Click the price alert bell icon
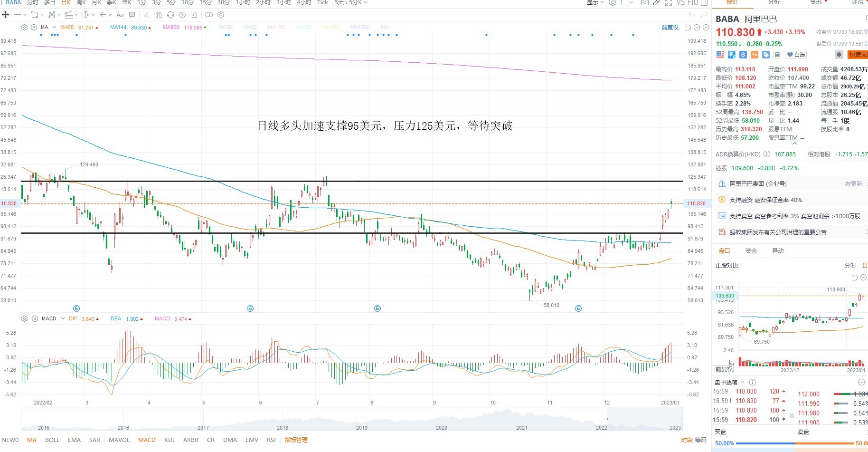868x452 pixels. click(839, 55)
